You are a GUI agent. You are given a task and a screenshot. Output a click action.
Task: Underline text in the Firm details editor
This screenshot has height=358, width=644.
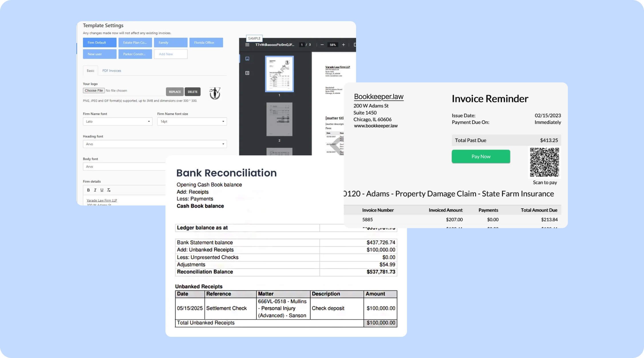pos(102,190)
